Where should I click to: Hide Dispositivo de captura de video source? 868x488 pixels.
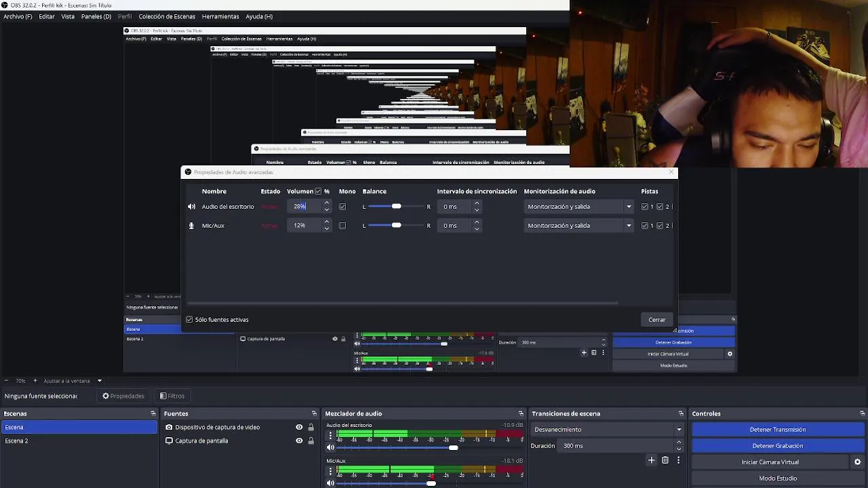(299, 427)
